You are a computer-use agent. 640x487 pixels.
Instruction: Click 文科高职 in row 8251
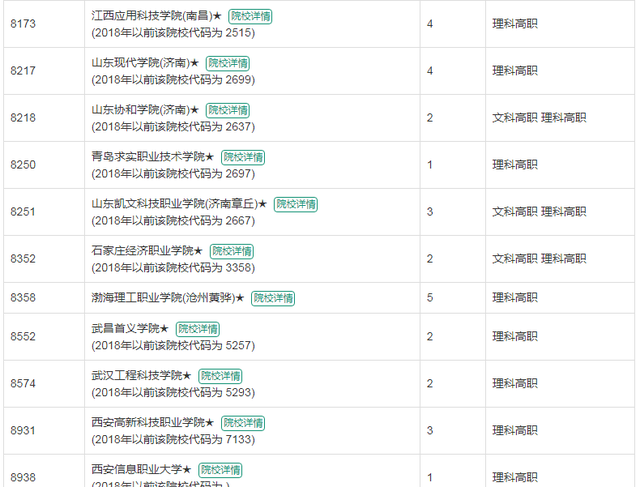pos(515,211)
